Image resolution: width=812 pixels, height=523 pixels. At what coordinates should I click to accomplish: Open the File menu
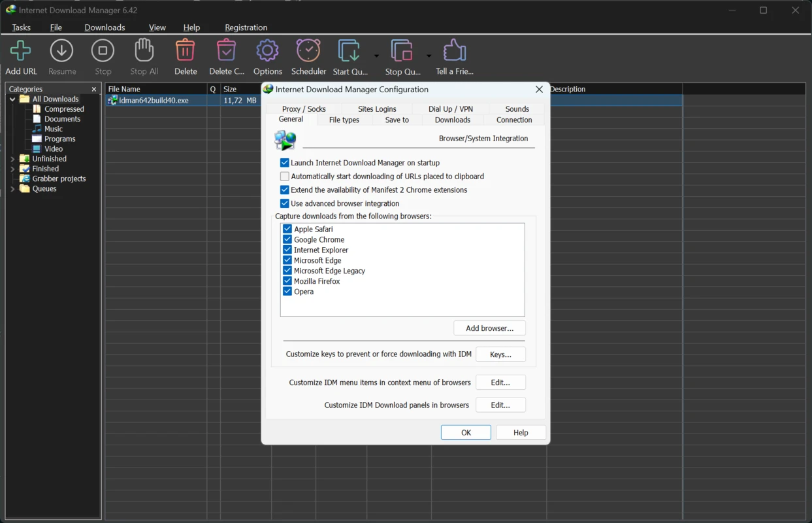pyautogui.click(x=56, y=27)
